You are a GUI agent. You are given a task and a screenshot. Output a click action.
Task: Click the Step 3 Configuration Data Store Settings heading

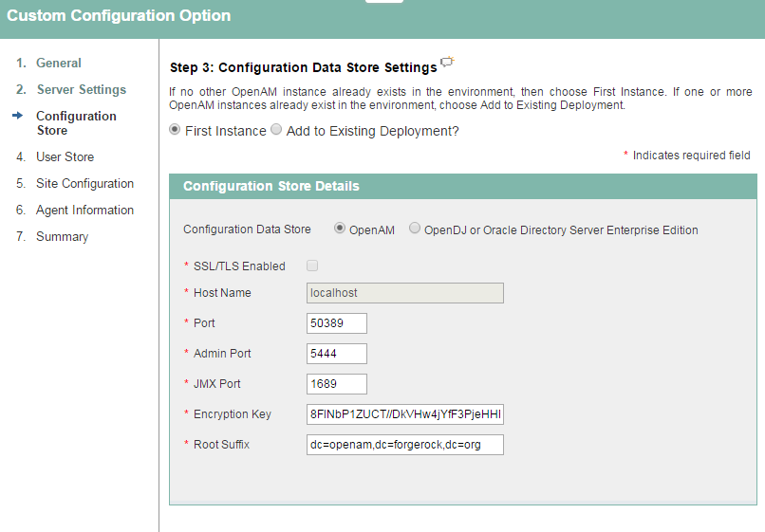point(303,67)
